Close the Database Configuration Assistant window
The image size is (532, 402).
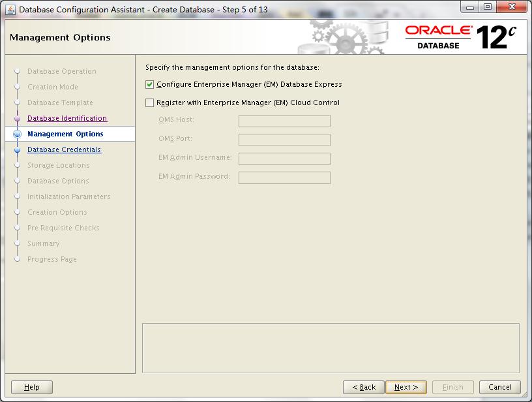click(x=512, y=7)
